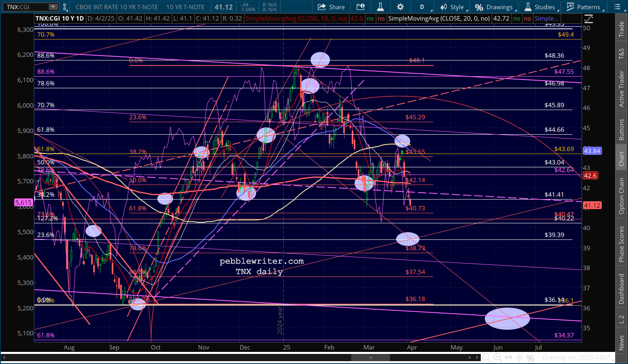Toggle the symbol link icon beside TNX:CGI

coord(64,7)
